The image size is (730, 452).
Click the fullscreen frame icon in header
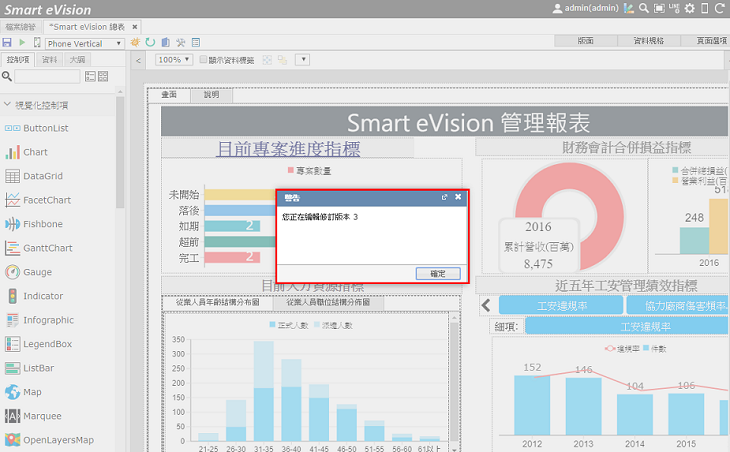659,8
